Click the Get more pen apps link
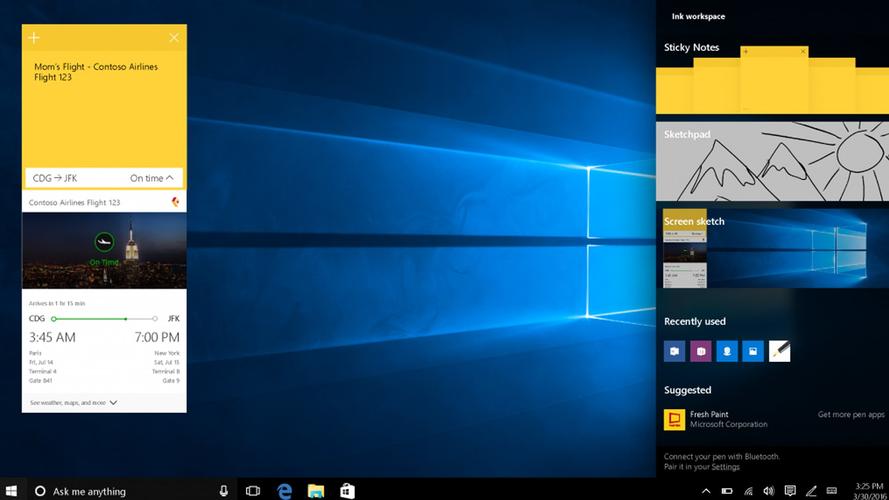889x500 pixels. pos(850,414)
